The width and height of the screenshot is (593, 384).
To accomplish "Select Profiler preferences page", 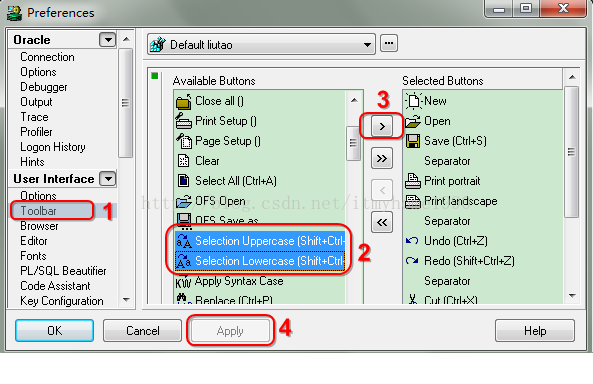I will pos(36,132).
